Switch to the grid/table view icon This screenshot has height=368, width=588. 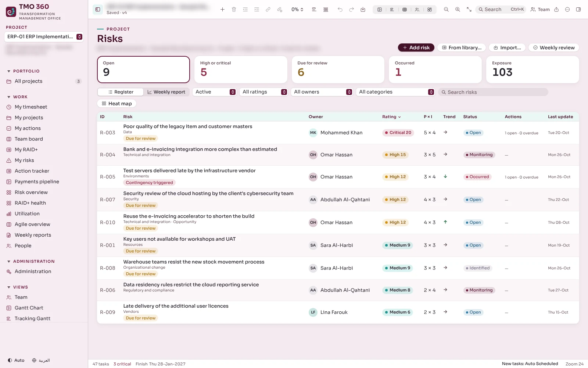point(404,10)
